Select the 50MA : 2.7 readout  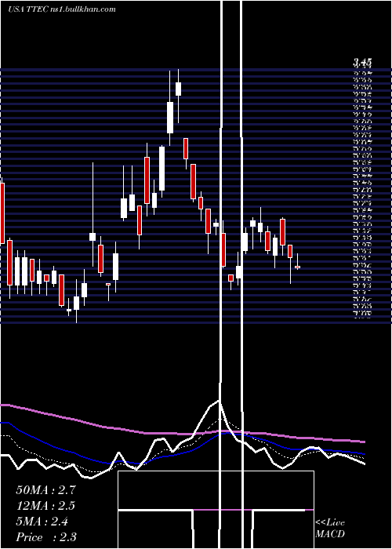45,490
